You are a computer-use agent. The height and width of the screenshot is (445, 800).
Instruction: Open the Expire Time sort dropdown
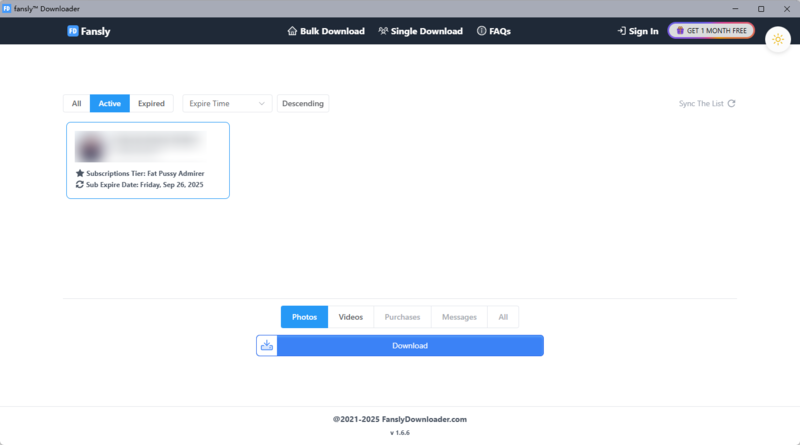pos(227,103)
